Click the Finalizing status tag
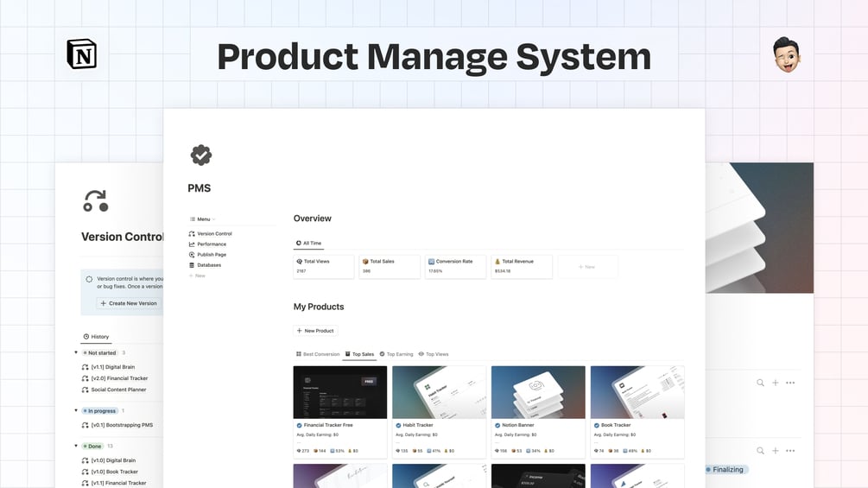 (727, 469)
